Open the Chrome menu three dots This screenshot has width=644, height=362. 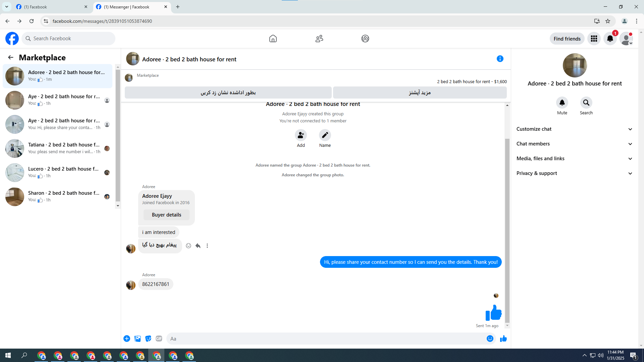click(x=637, y=21)
